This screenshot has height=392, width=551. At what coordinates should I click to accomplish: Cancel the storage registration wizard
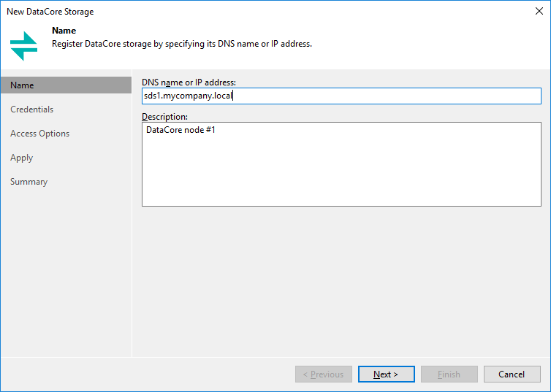pos(512,374)
